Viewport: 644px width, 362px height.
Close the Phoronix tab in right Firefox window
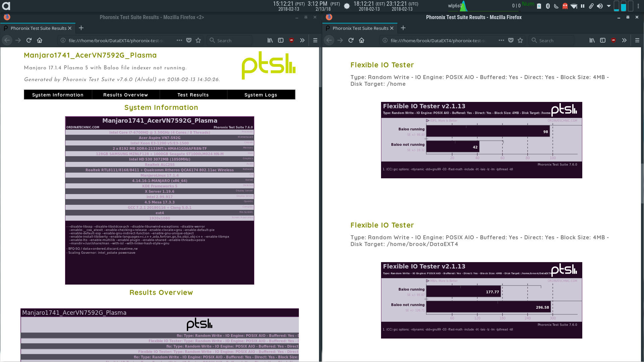[392, 28]
